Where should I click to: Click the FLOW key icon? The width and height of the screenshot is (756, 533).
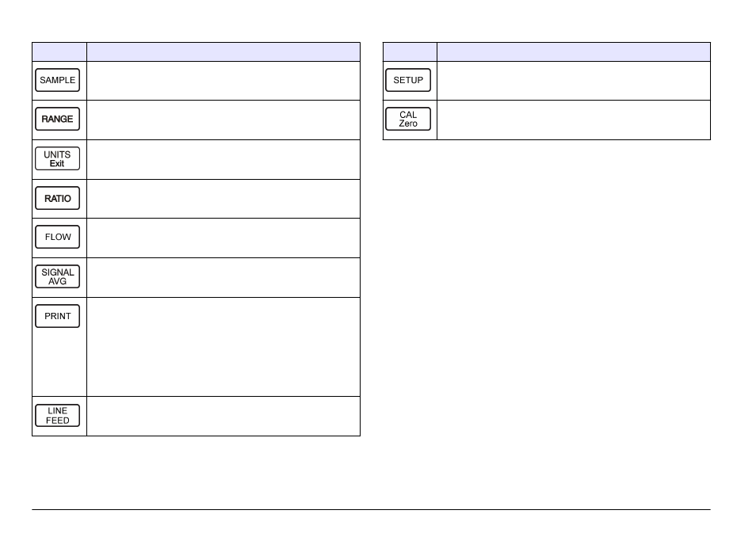tap(57, 237)
